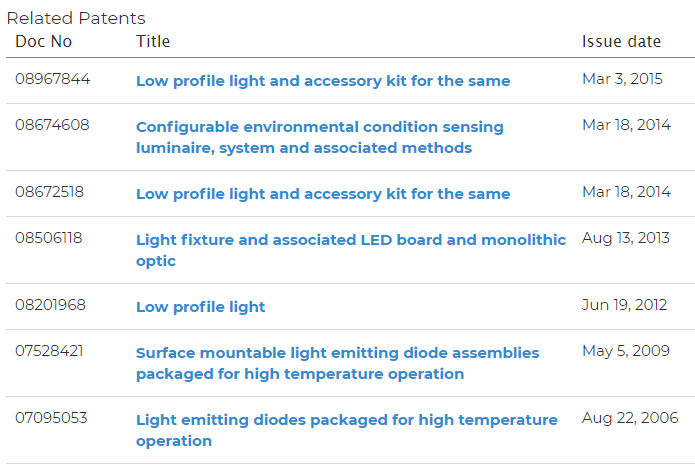Select document number 07528421
This screenshot has width=695, height=469.
click(x=49, y=351)
